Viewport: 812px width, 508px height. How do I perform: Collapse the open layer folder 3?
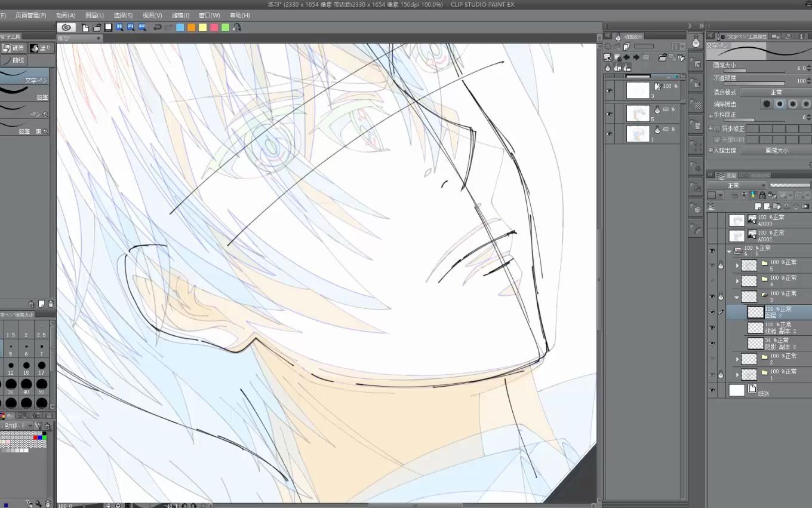737,296
